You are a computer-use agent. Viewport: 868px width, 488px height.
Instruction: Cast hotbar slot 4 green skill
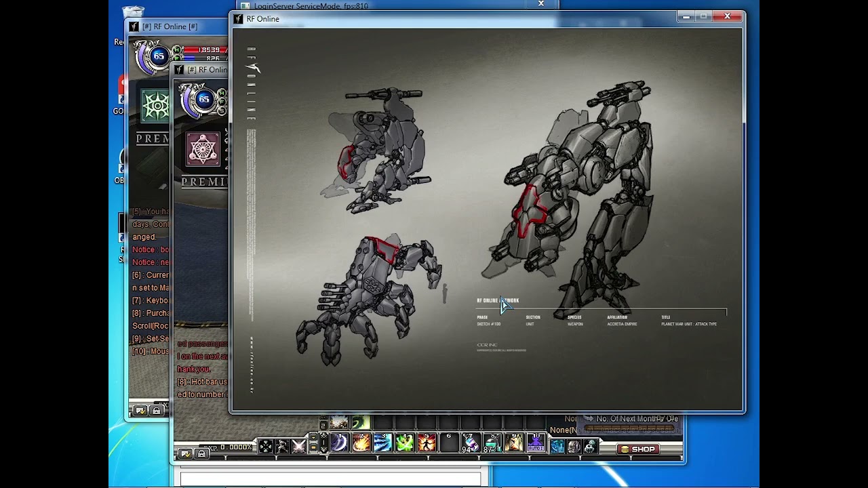[405, 443]
